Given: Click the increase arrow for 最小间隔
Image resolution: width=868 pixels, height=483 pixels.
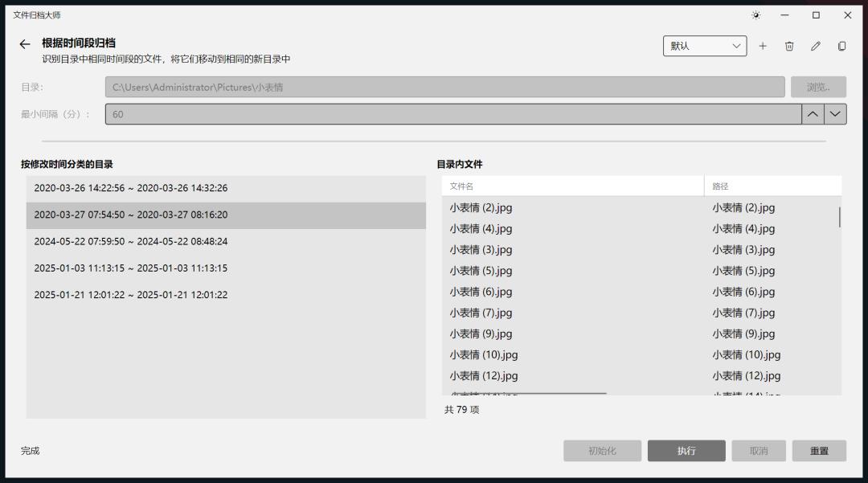Looking at the screenshot, I should click(x=813, y=114).
